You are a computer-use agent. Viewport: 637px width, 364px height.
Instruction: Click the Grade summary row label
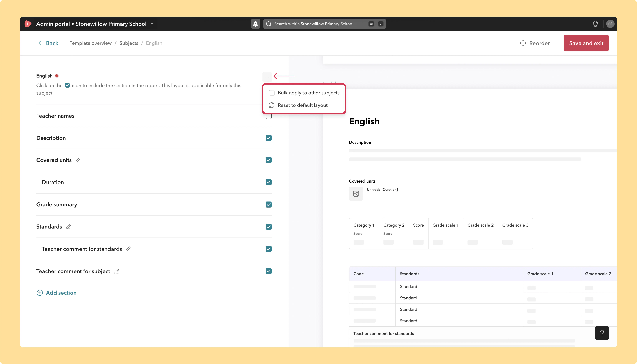point(57,204)
